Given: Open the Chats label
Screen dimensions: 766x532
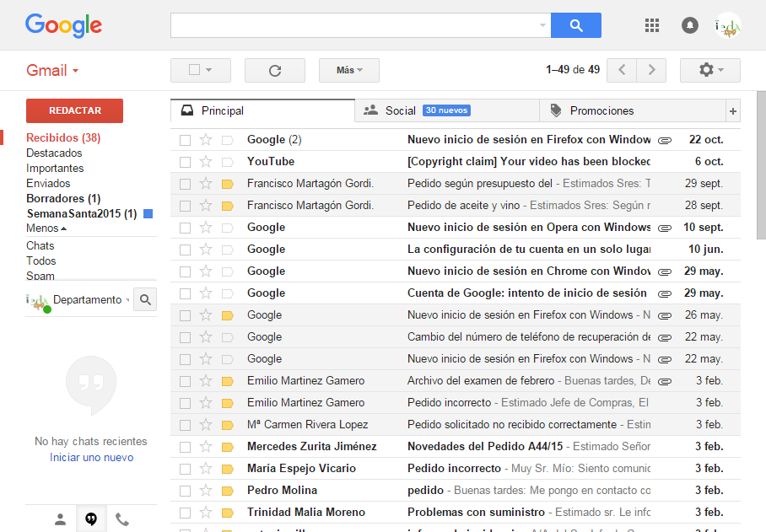Looking at the screenshot, I should pos(40,246).
